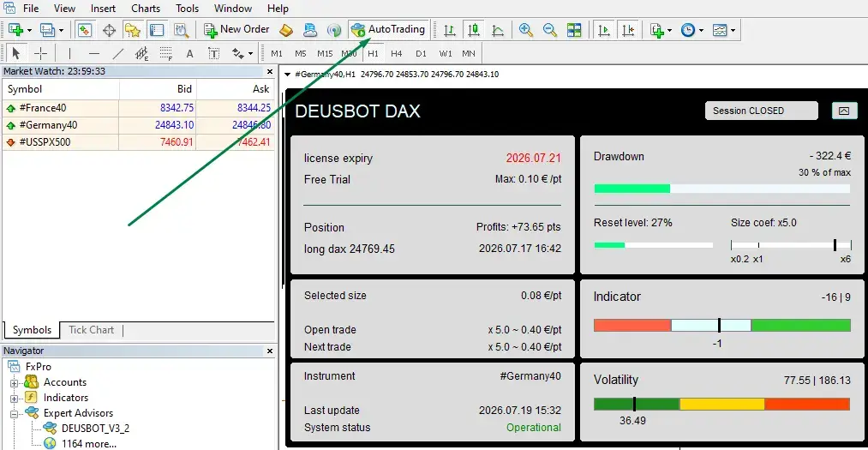The width and height of the screenshot is (868, 450).
Task: Toggle the Market Watch toolbar icon
Action: pyautogui.click(x=85, y=30)
